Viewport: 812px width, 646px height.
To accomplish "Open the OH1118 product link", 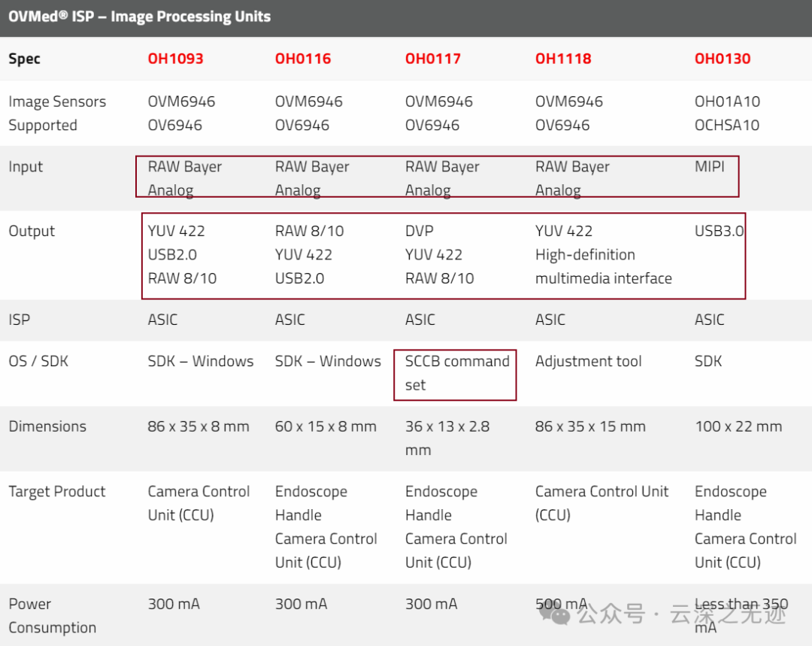I will coord(563,59).
